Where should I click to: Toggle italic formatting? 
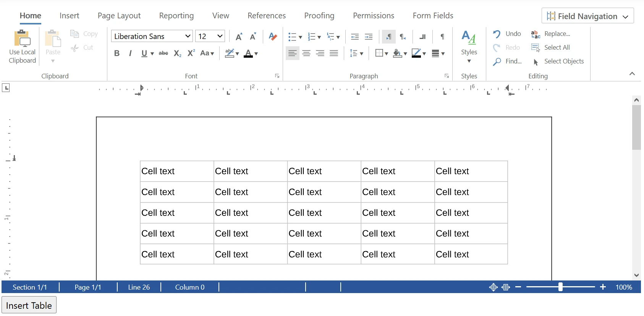click(x=130, y=53)
